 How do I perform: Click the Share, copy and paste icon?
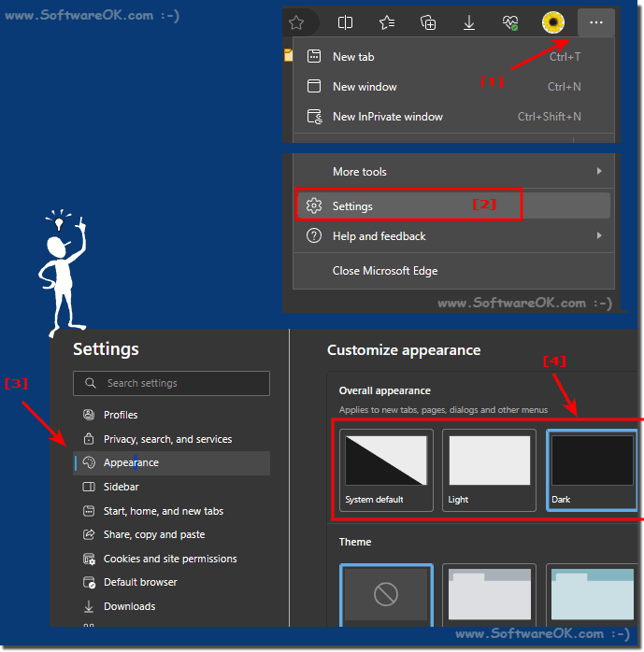89,534
